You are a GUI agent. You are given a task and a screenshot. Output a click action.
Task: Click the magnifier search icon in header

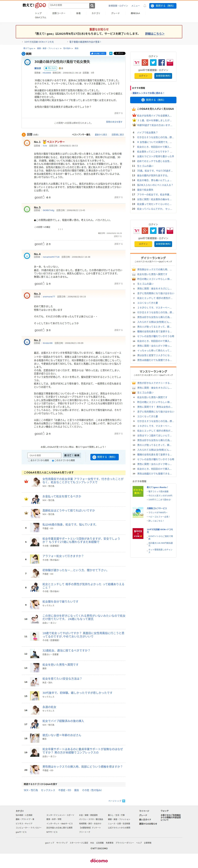click(92, 5)
